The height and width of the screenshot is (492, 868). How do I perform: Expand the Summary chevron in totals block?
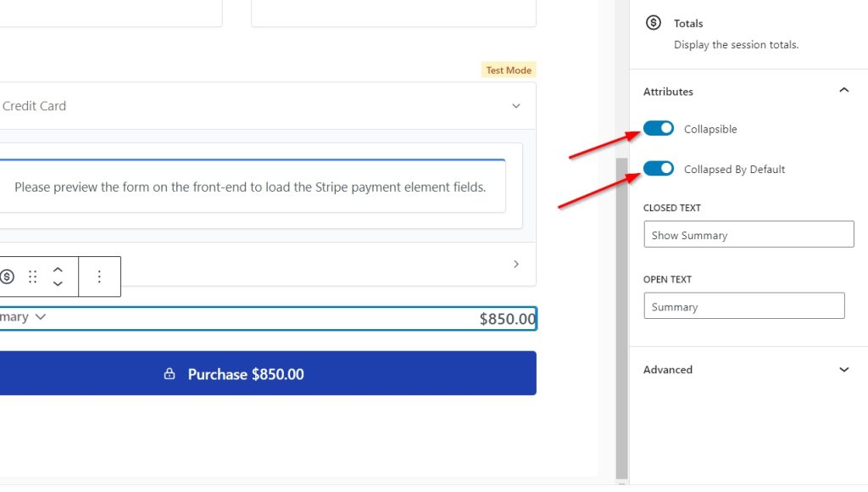41,316
